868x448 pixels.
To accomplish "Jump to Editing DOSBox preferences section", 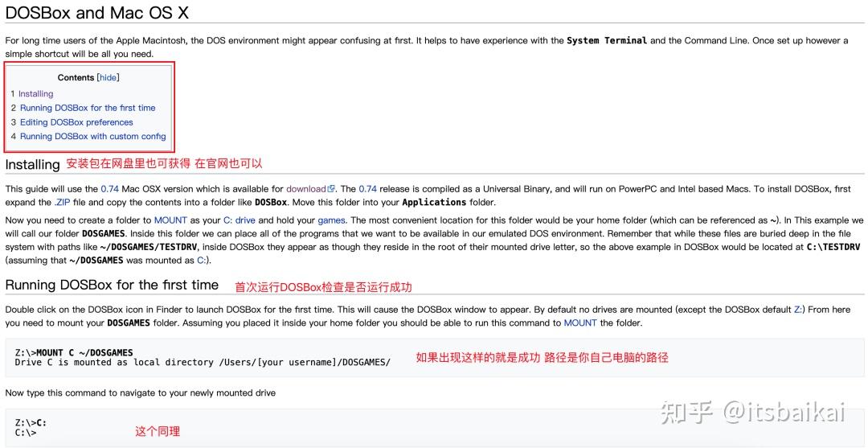I will (76, 122).
